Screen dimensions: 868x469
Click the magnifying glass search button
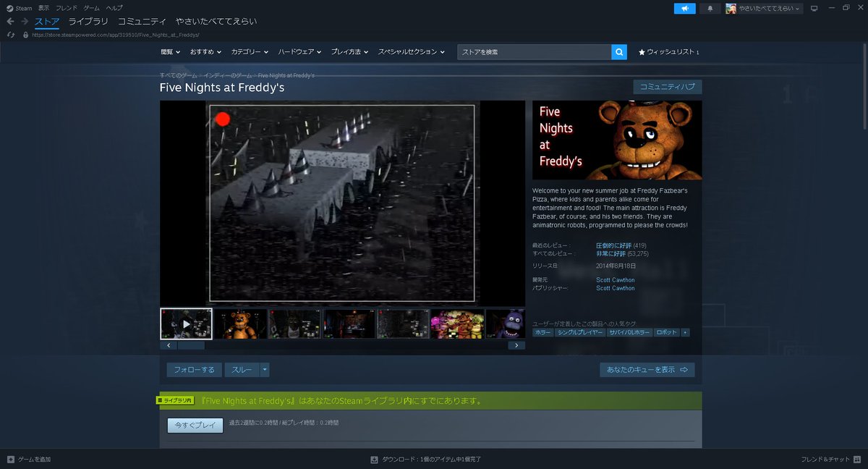619,52
